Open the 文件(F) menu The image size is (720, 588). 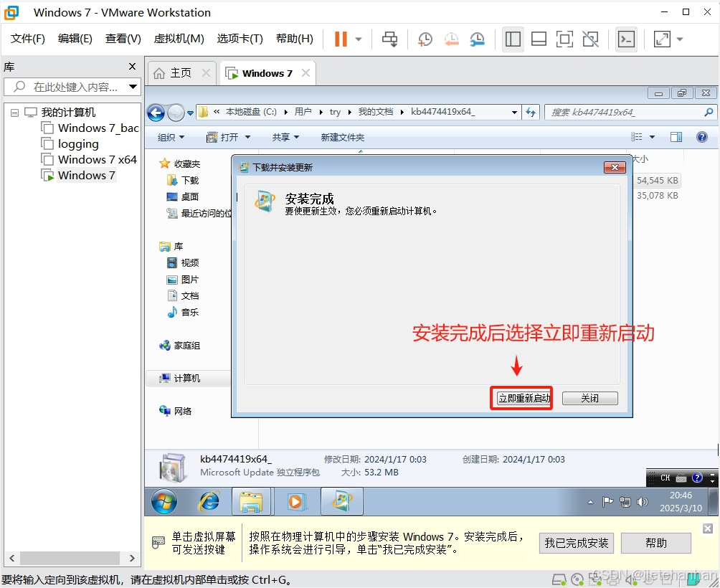[27, 39]
